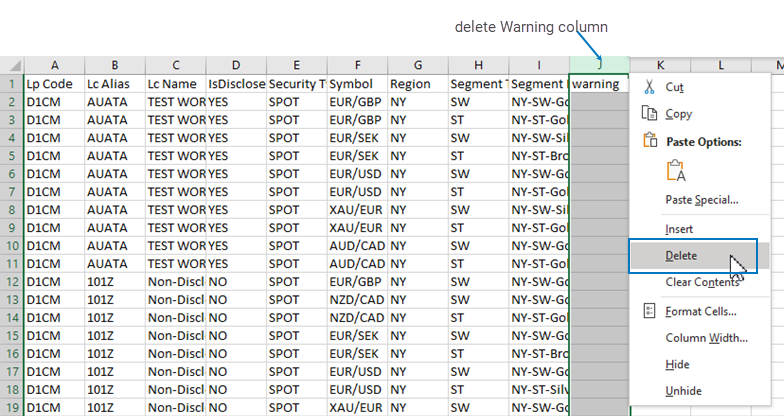Choose Unhide from context menu
784x416 pixels.
[683, 390]
